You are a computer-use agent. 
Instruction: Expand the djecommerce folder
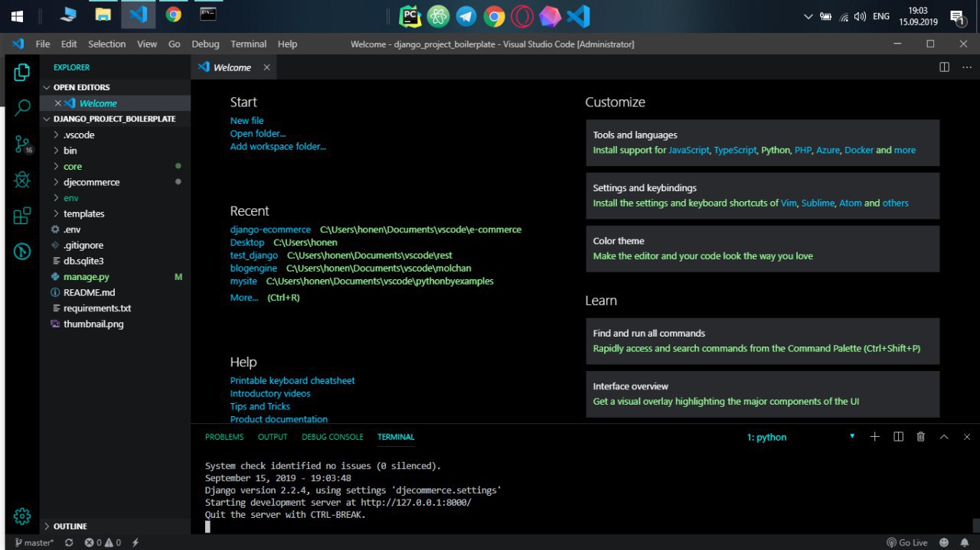click(x=116, y=182)
